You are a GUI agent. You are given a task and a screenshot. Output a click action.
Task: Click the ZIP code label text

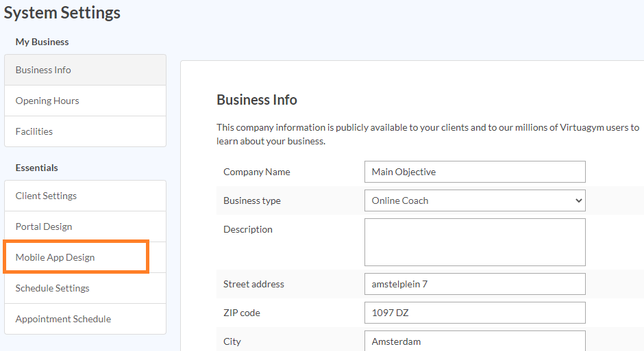[241, 313]
